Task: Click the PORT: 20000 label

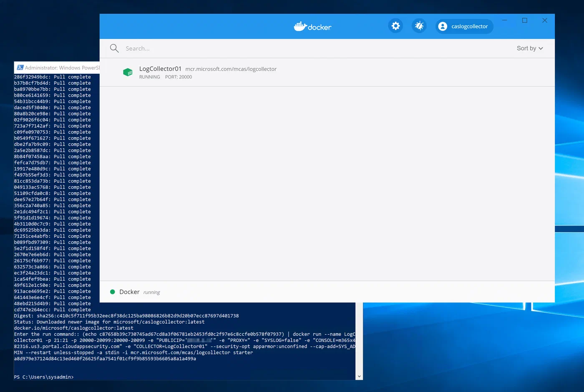Action: coord(179,77)
